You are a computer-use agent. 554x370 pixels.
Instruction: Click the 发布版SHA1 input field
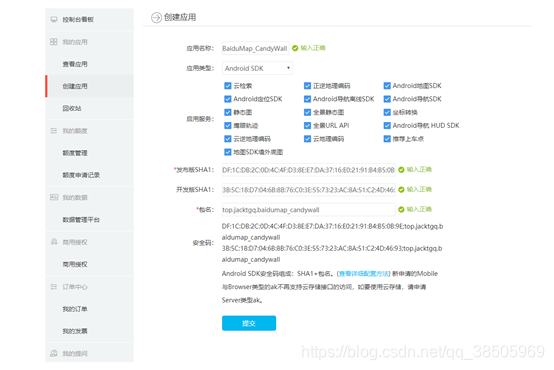(308, 170)
